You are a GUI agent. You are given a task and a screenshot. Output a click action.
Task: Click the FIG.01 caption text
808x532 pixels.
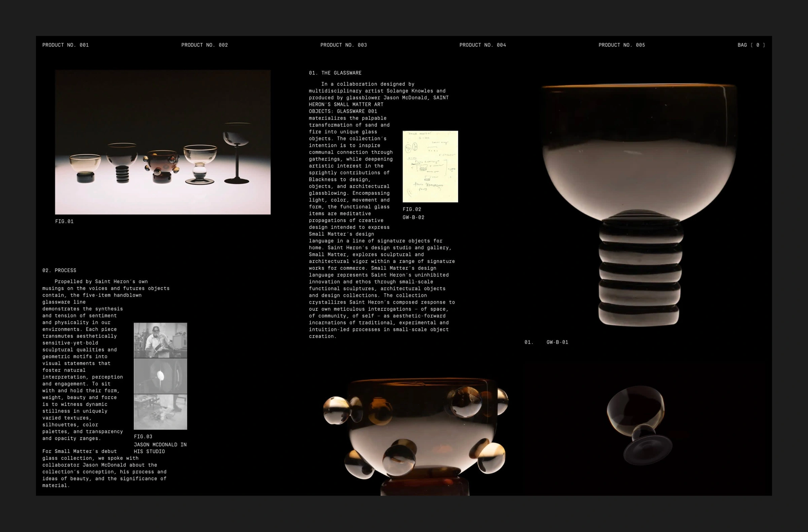tap(65, 221)
